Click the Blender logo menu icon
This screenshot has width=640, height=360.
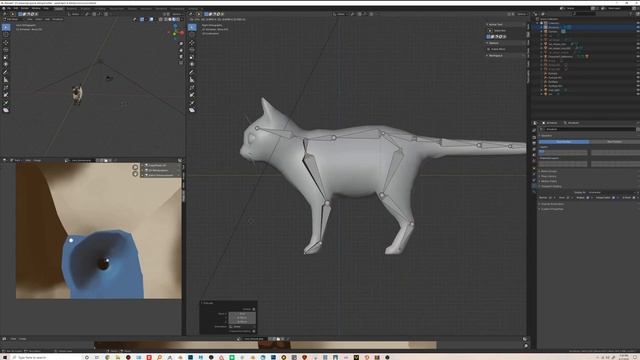click(3, 8)
